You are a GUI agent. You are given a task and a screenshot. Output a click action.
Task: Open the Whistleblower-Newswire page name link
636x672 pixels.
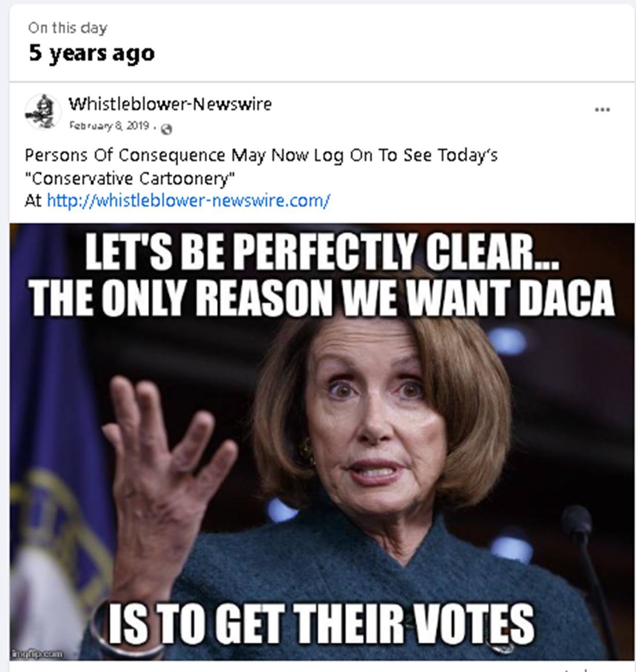pyautogui.click(x=170, y=104)
